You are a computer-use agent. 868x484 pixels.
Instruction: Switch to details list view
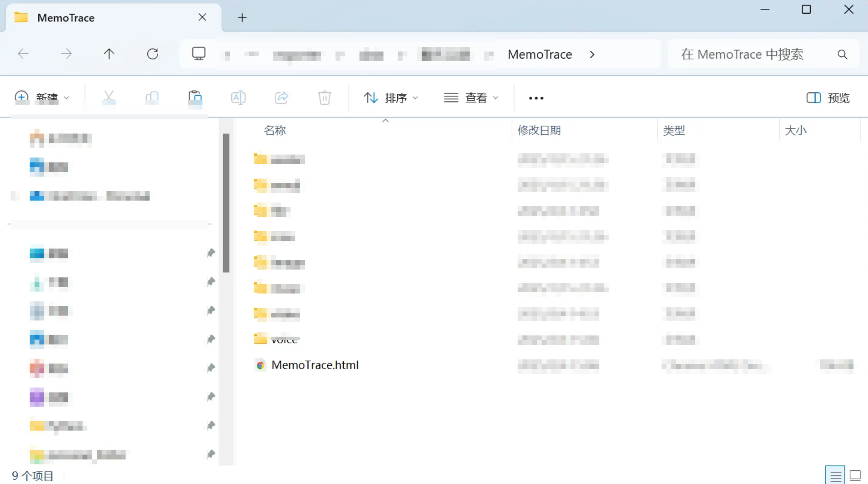[x=835, y=475]
